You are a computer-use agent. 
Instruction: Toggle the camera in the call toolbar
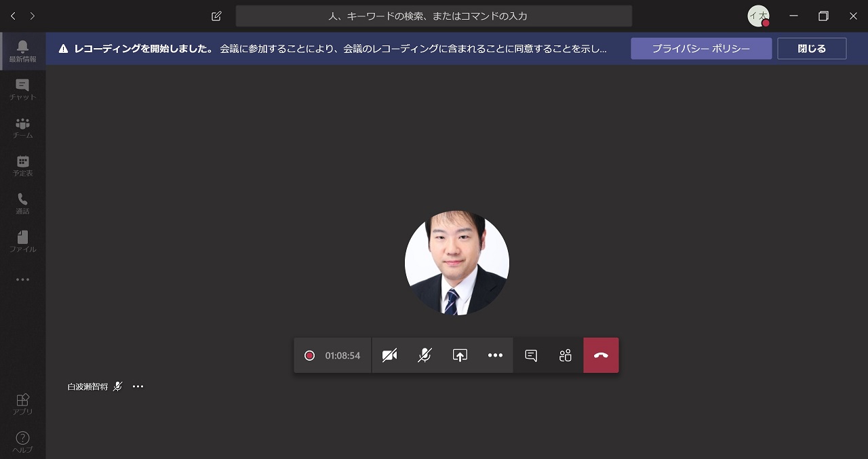(389, 355)
